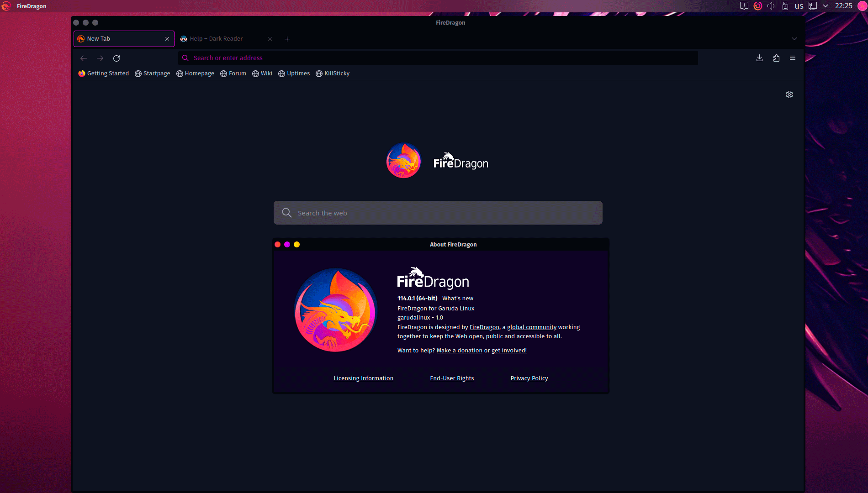Open the KillSticky bookmark
Image resolution: width=868 pixels, height=493 pixels.
point(333,73)
